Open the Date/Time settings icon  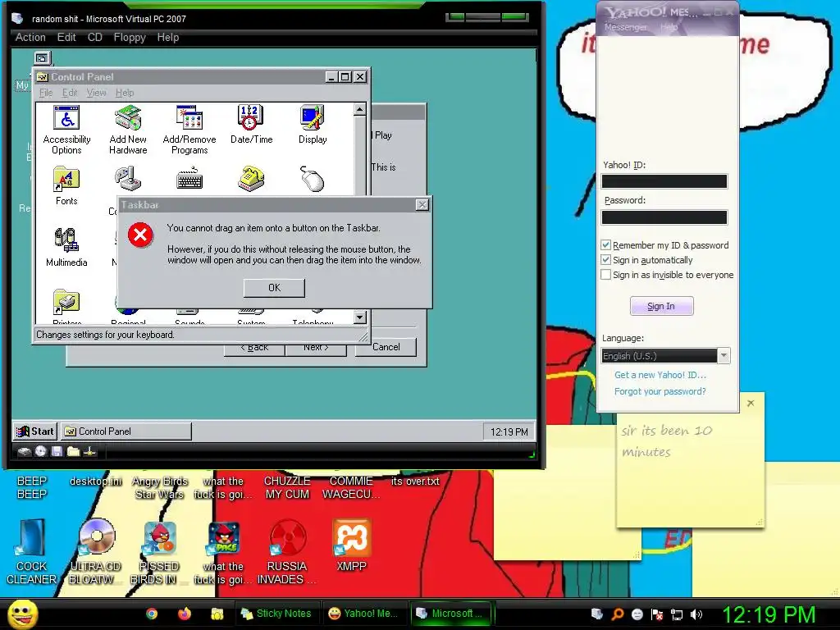[x=251, y=125]
